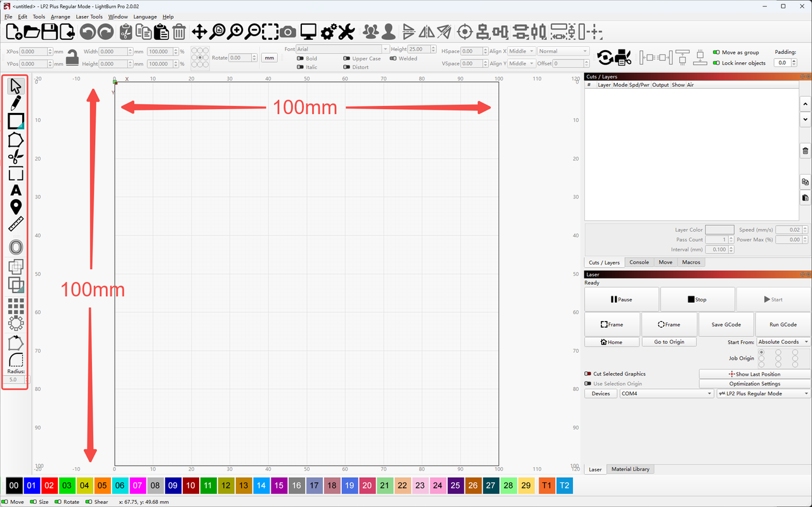Open camera capture icon

click(288, 31)
